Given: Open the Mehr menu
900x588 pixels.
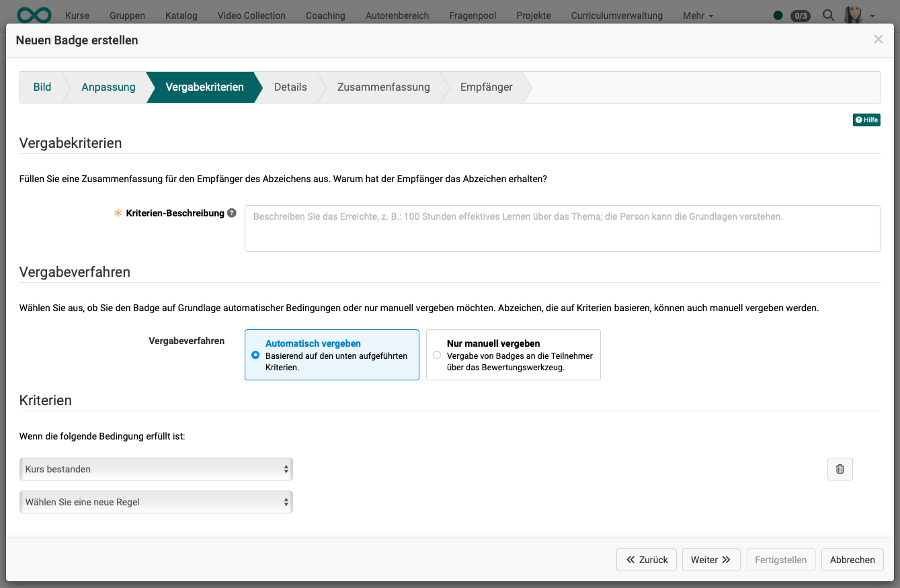Looking at the screenshot, I should [698, 15].
